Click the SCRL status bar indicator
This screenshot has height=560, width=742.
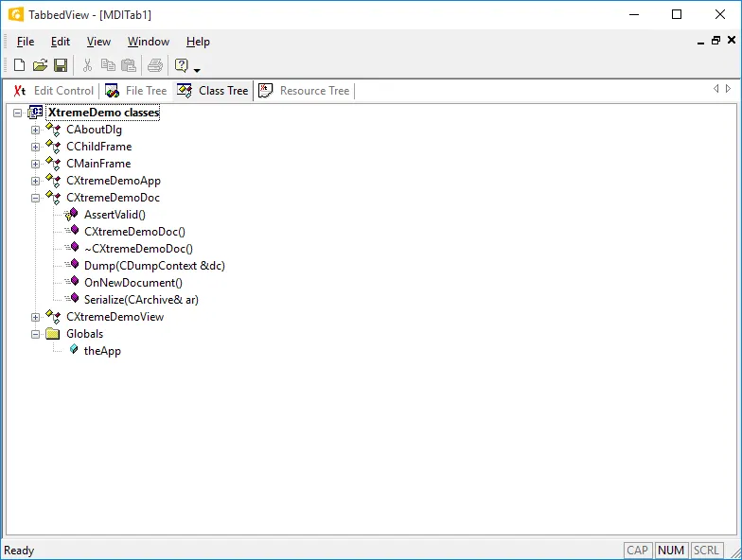click(x=706, y=551)
